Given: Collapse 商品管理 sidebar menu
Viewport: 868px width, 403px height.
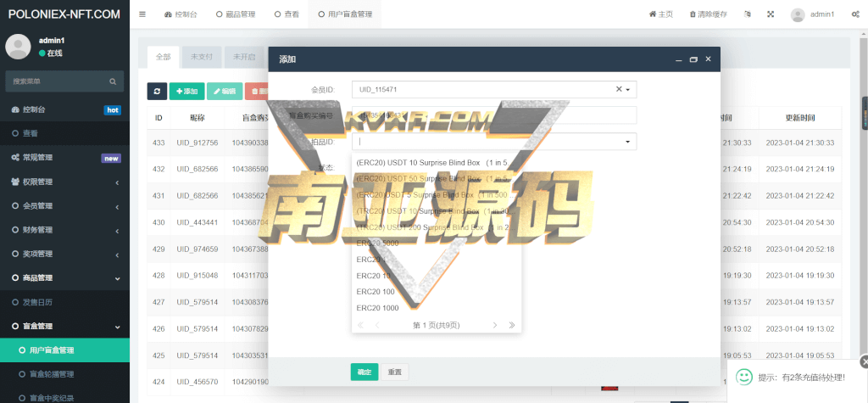Looking at the screenshot, I should tap(64, 277).
